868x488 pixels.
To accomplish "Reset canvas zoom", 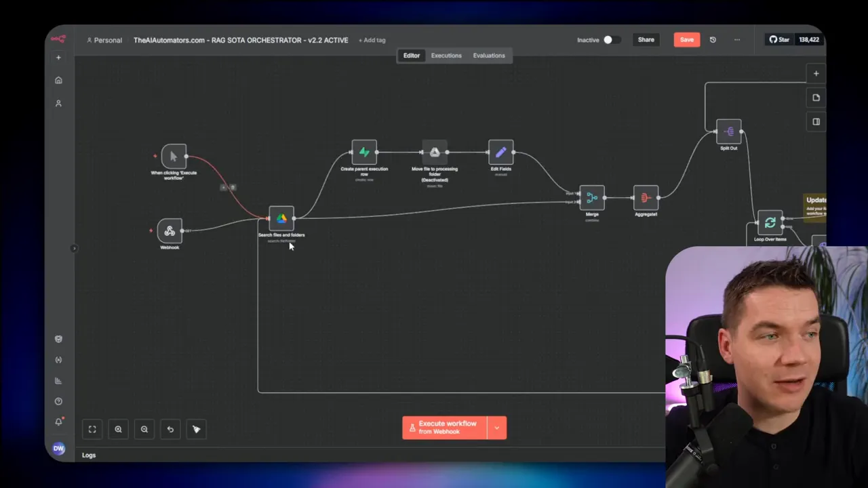I will pyautogui.click(x=170, y=429).
